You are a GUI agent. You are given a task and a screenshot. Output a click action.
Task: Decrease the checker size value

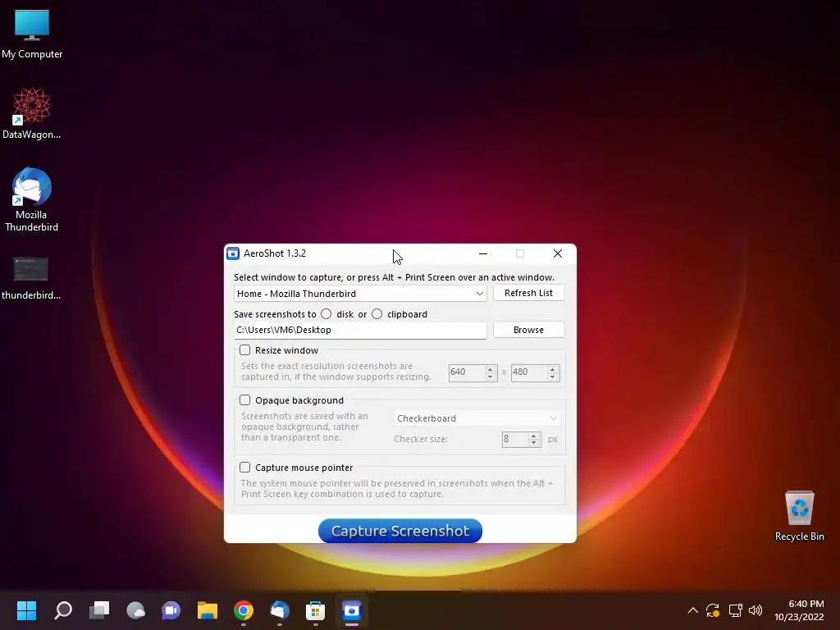point(533,443)
